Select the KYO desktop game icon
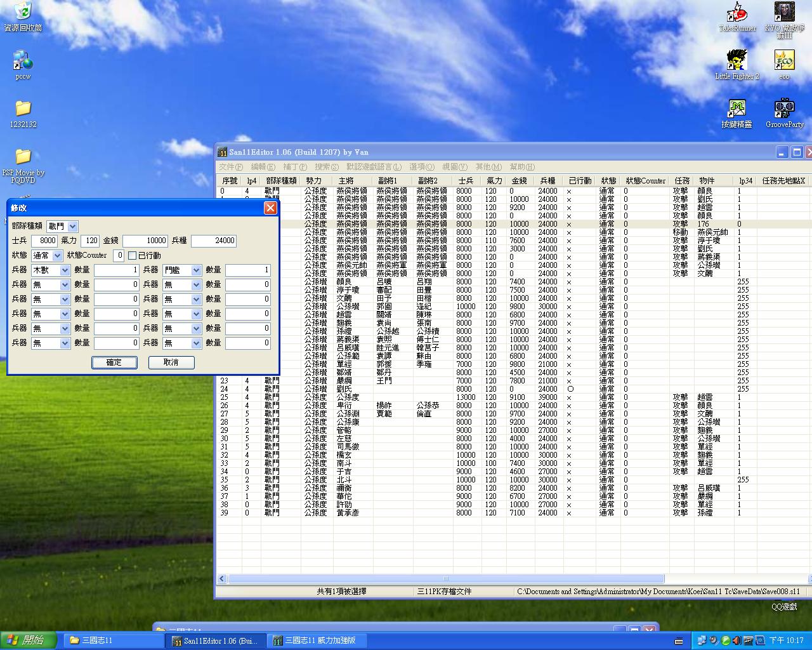Image resolution: width=812 pixels, height=650 pixels. (785, 12)
